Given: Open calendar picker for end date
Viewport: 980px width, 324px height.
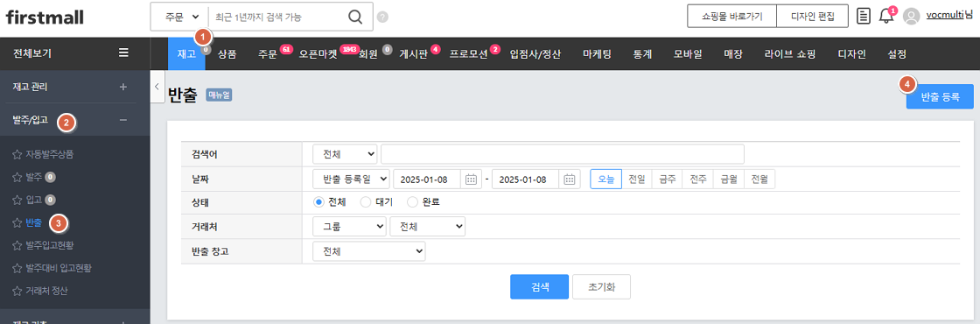Looking at the screenshot, I should (569, 180).
